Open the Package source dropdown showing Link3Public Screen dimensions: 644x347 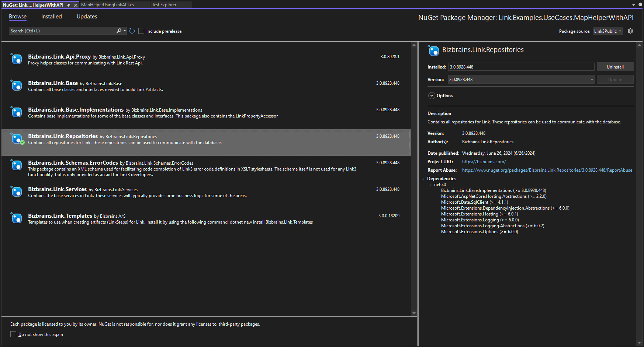(607, 31)
